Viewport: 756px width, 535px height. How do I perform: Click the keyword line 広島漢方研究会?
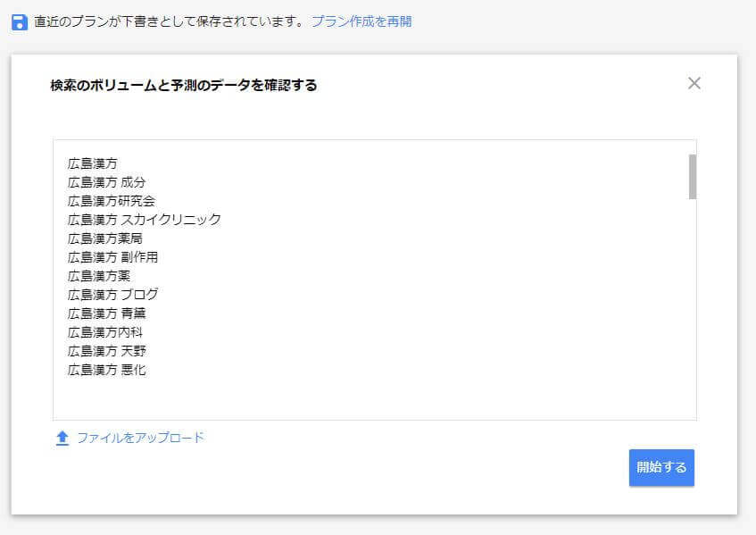(x=112, y=201)
